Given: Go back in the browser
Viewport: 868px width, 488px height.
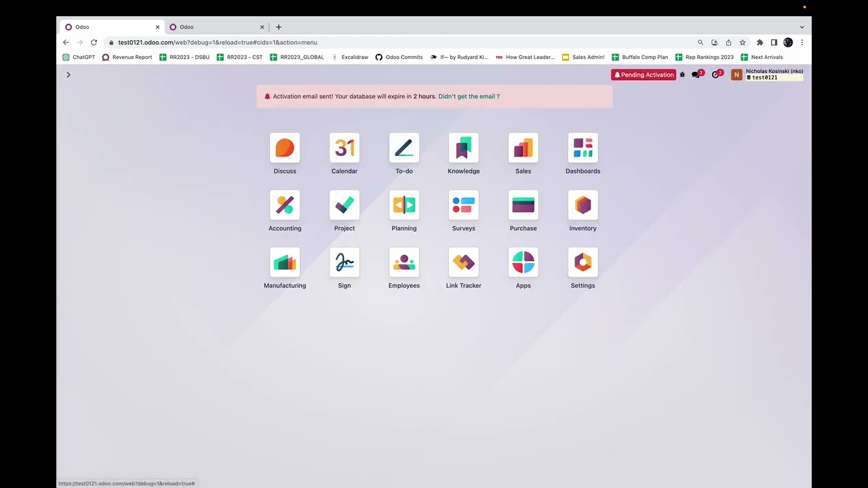Looking at the screenshot, I should pyautogui.click(x=66, y=42).
